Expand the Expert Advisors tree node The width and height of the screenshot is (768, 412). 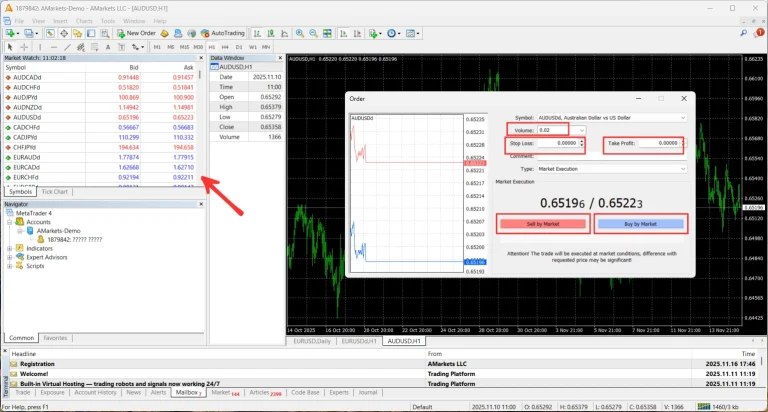(x=10, y=257)
